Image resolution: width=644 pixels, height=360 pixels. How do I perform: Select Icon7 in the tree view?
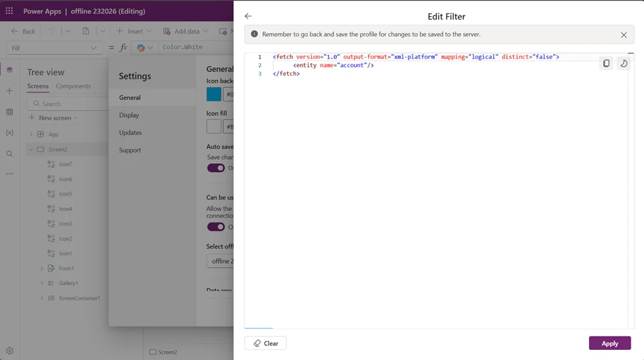(65, 164)
